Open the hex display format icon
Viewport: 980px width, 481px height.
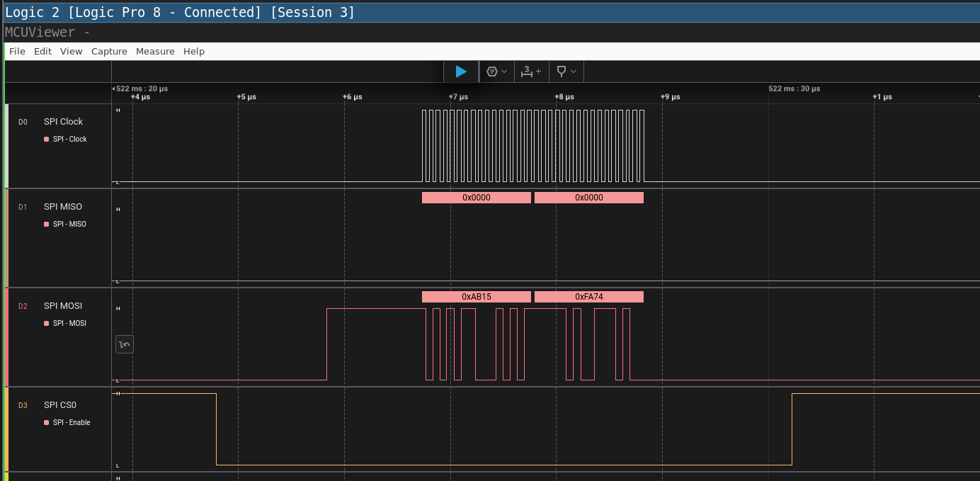491,72
